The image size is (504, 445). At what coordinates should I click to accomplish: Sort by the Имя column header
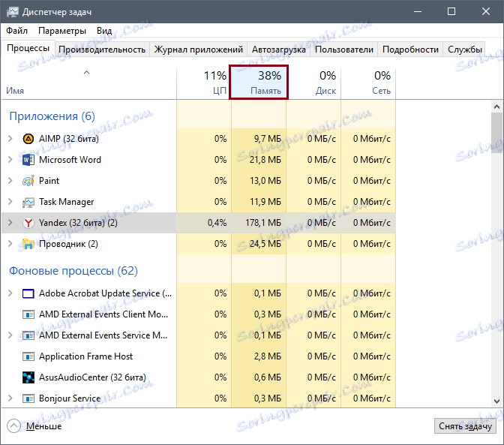pyautogui.click(x=88, y=83)
